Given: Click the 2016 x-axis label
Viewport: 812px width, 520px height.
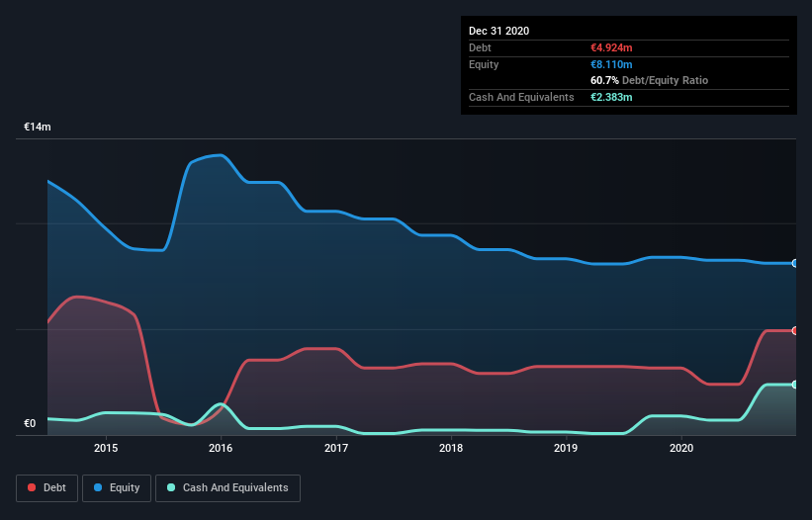Looking at the screenshot, I should click(x=221, y=448).
